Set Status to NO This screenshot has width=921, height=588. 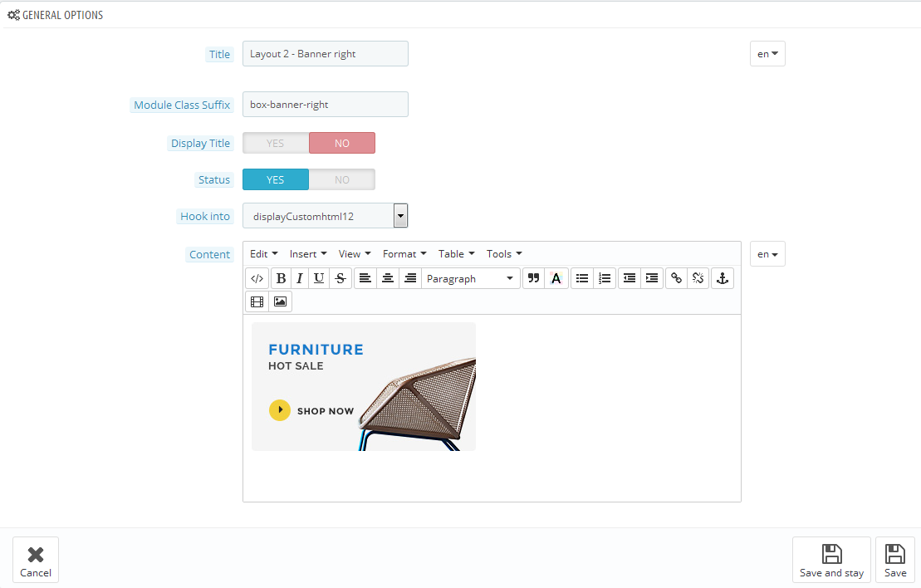[x=342, y=179]
